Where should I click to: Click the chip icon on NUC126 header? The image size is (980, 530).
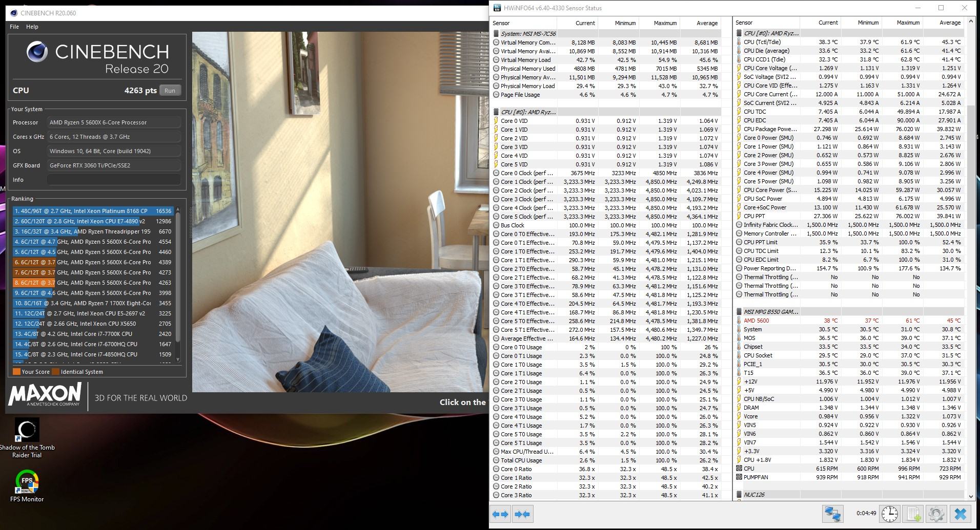(739, 495)
